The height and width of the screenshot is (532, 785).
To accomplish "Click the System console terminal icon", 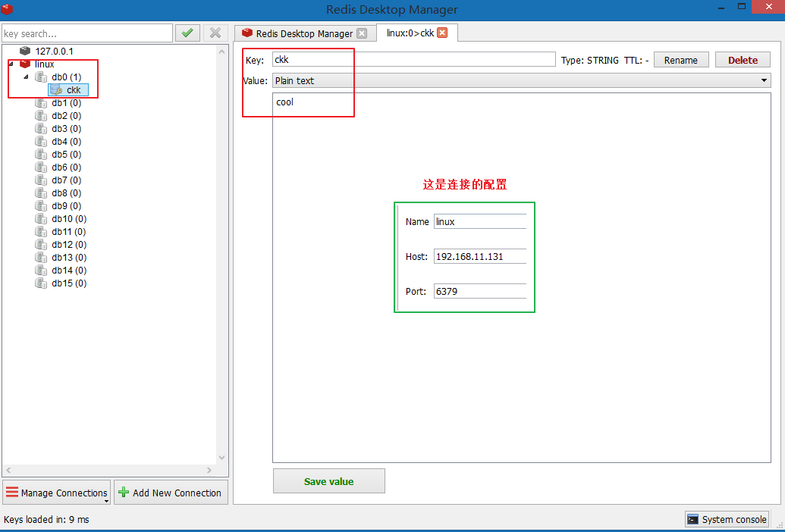I will [693, 520].
